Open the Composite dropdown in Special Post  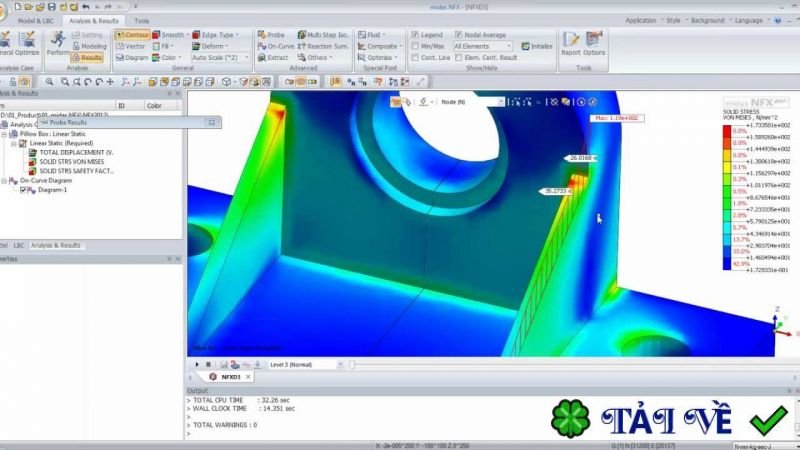click(380, 46)
